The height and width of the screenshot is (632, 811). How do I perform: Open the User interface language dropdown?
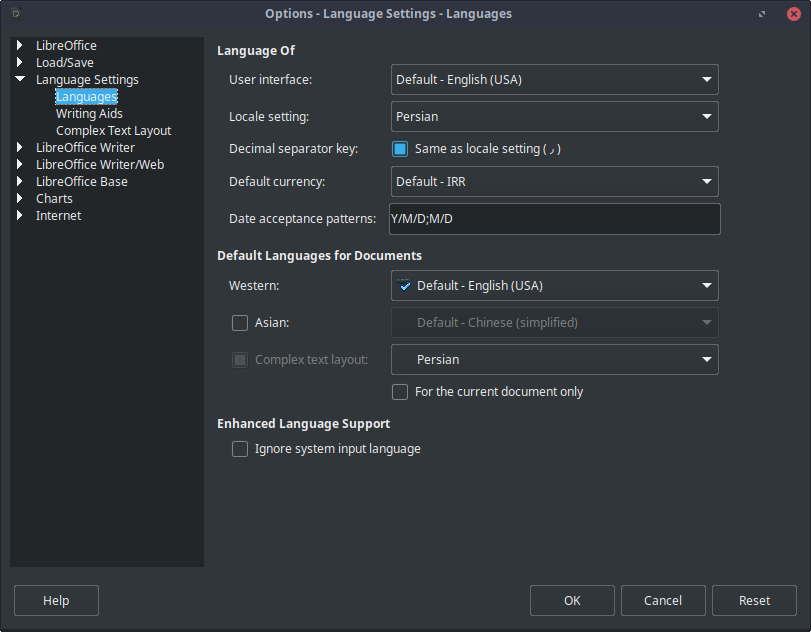554,80
